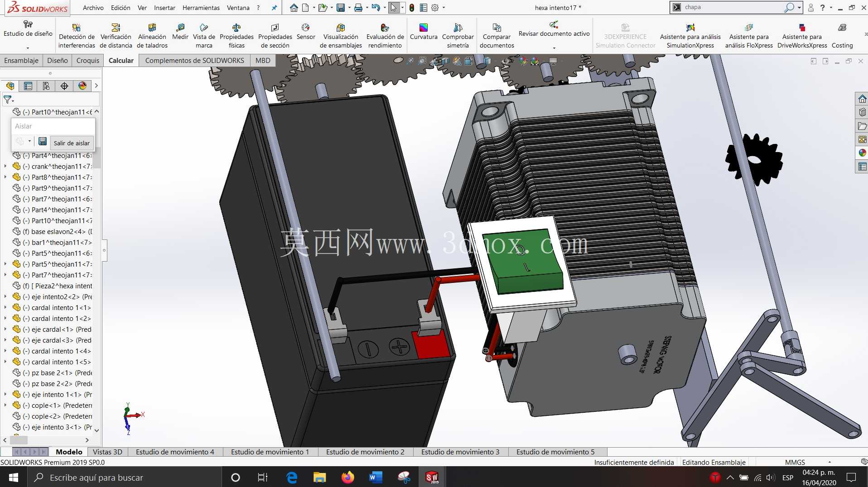868x487 pixels.
Task: Expand the cardal intento 1<1> node
Action: pos(5,307)
